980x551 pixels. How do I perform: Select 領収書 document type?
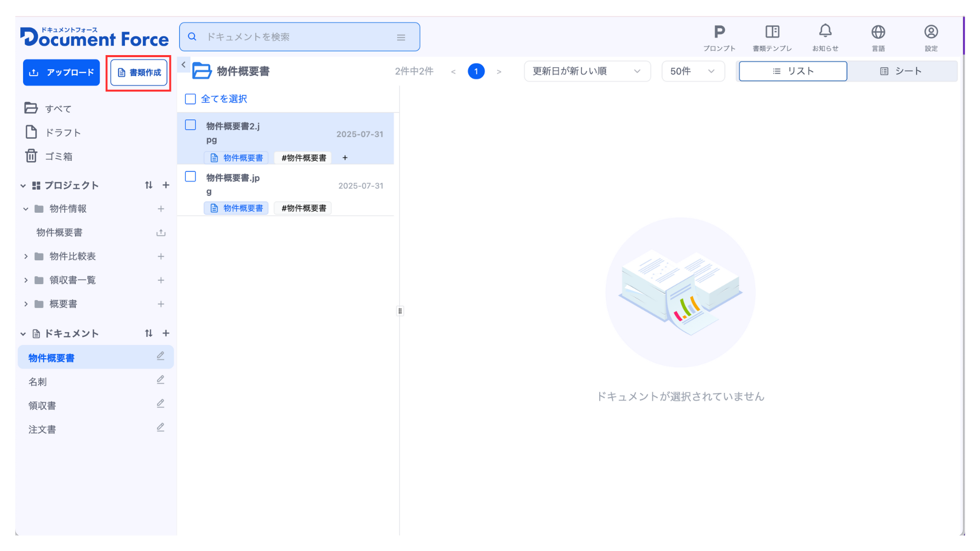tap(42, 406)
